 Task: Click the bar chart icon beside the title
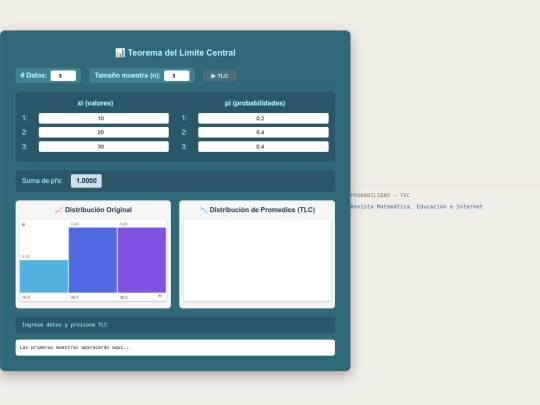pos(120,53)
